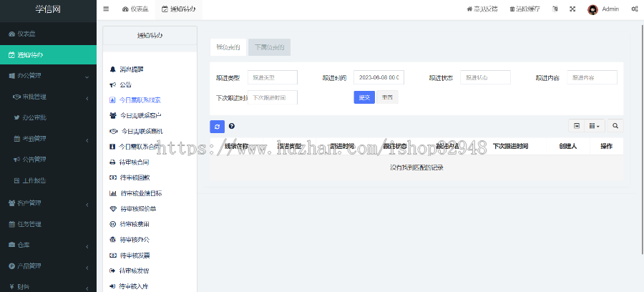This screenshot has width=644, height=292.
Task: Open 待审核办公 WordPress icon item
Action: [x=129, y=240]
